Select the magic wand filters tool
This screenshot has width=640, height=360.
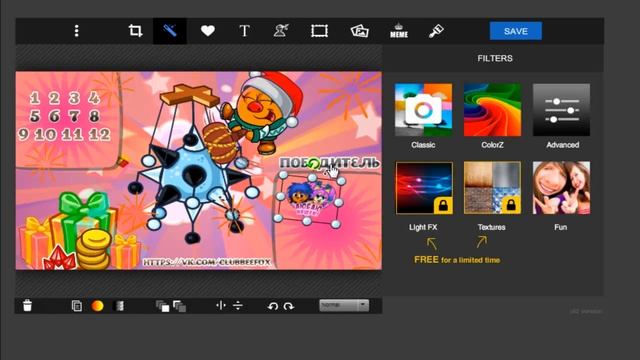pos(170,31)
